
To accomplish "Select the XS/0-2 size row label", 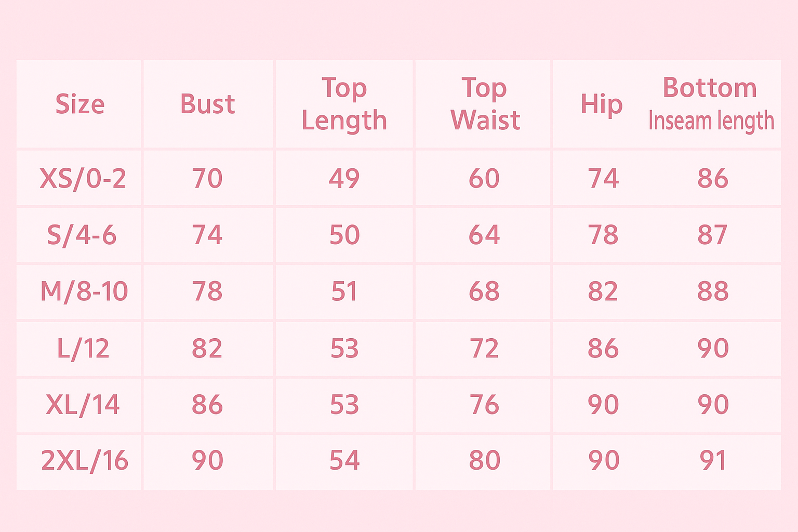I will click(x=83, y=179).
